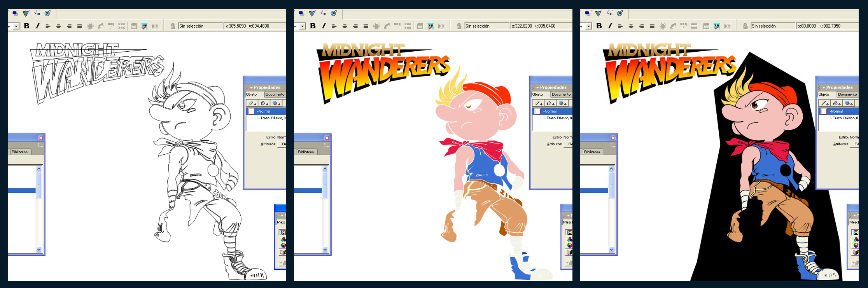
Task: Switch to Documento tab in left screenshot
Action: (x=275, y=94)
